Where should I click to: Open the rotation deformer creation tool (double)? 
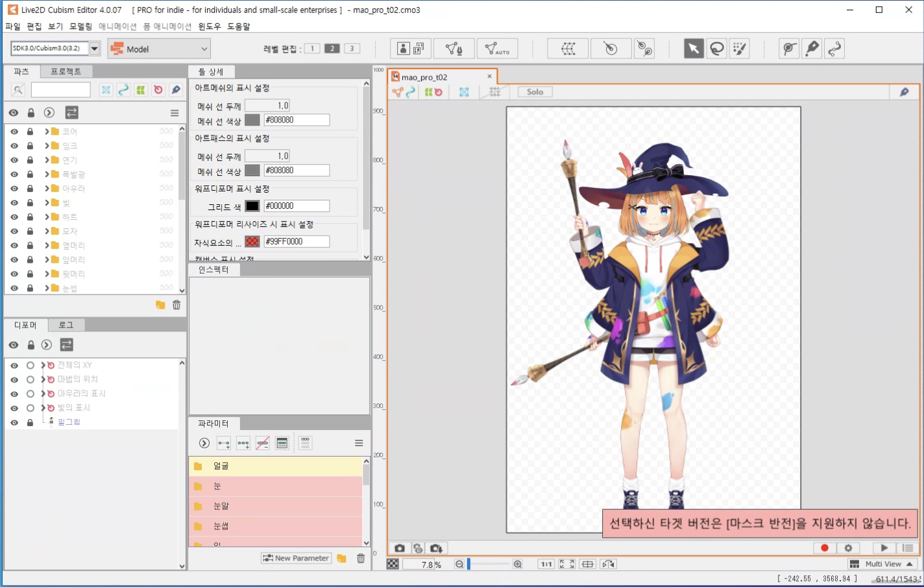click(x=644, y=49)
